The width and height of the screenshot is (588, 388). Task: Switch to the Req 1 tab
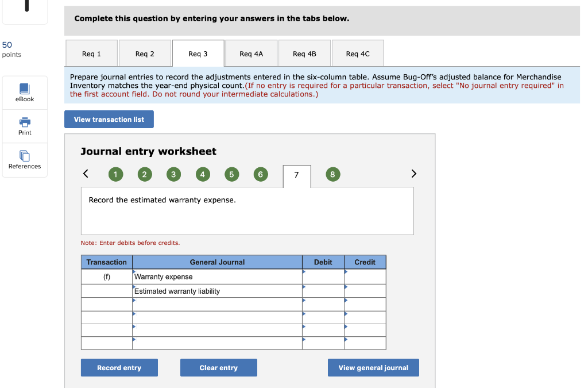pyautogui.click(x=91, y=53)
